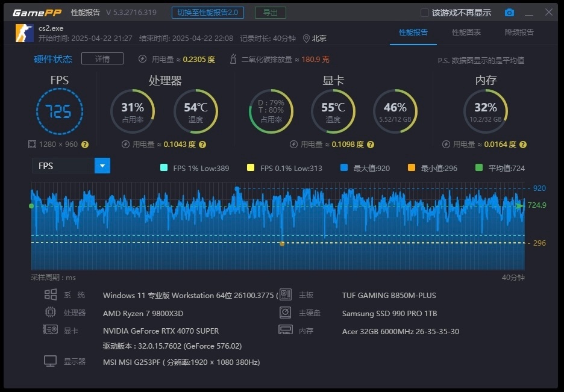The width and height of the screenshot is (564, 392).
Task: Click the maximum point marker on FPS chart
Action: (237, 188)
